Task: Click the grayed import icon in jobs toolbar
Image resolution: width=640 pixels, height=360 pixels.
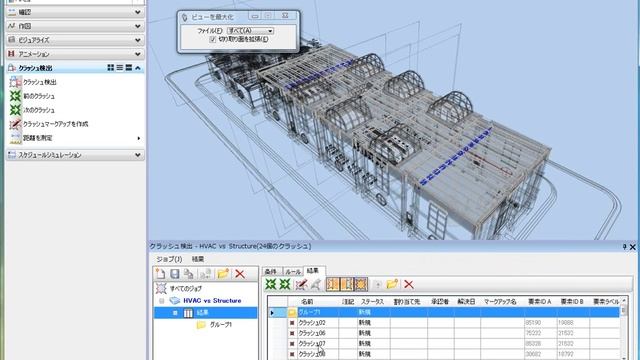Action: click(206, 274)
